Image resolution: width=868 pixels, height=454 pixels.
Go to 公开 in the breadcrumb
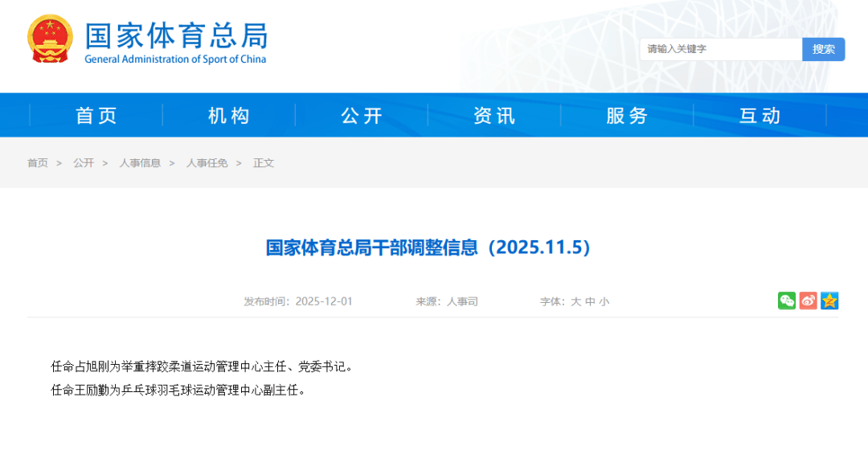(x=84, y=163)
